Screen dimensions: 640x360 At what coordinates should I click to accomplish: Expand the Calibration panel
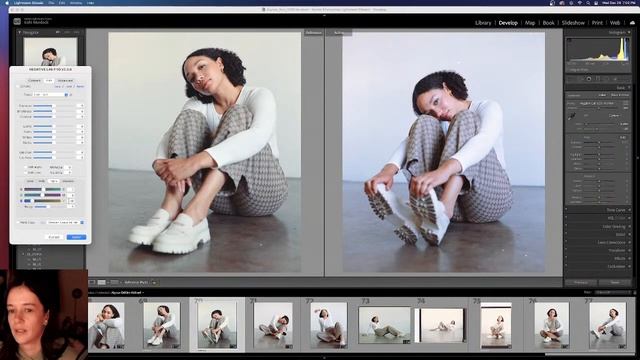coord(629,267)
